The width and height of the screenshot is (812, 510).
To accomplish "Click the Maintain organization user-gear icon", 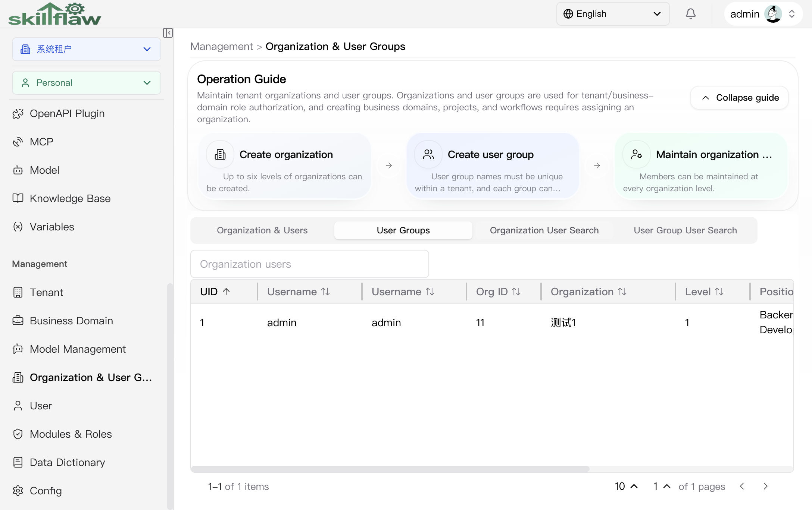I will (x=637, y=154).
